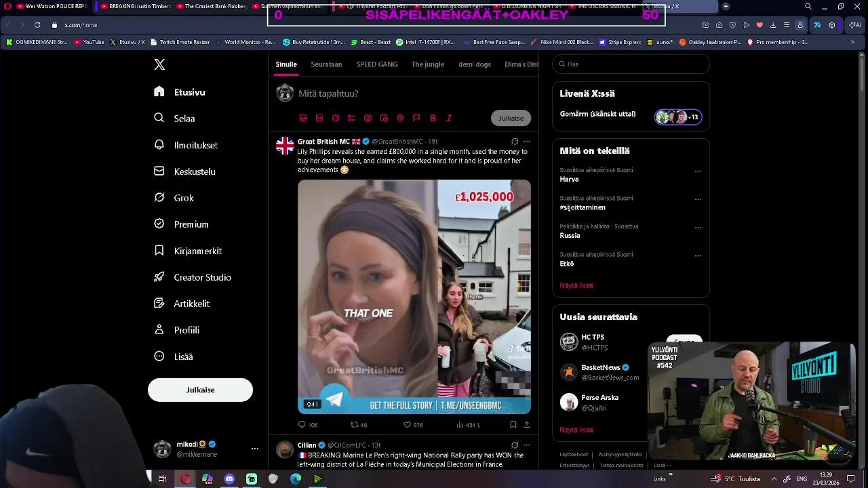Open more options on Cillian post
This screenshot has width=868, height=488.
(527, 445)
